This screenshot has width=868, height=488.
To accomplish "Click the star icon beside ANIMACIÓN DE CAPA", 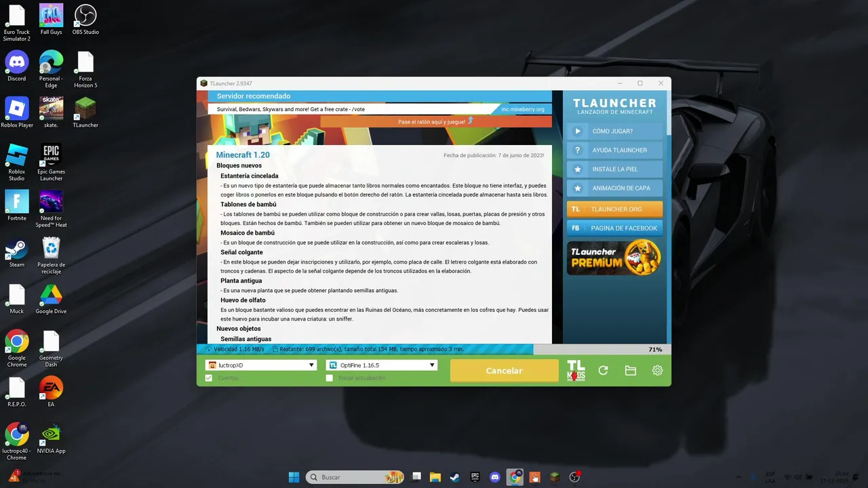I will [x=577, y=188].
